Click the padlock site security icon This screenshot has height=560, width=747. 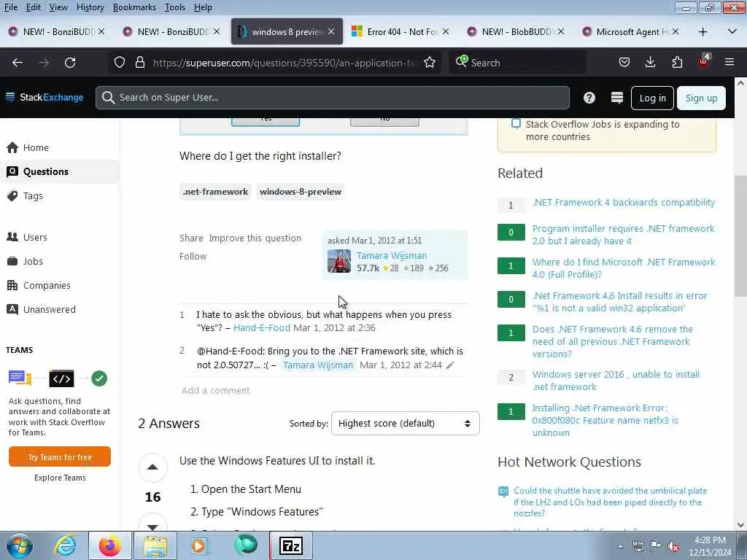[139, 63]
